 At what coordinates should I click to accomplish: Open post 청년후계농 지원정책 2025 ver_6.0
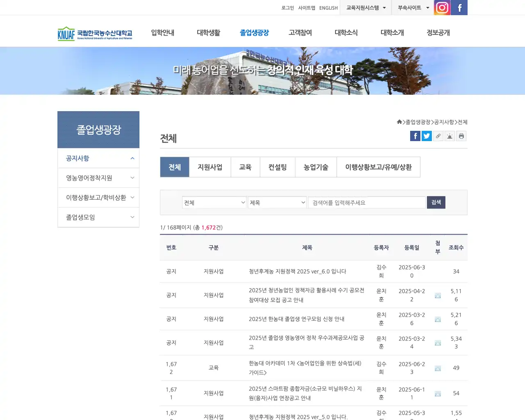(297, 272)
